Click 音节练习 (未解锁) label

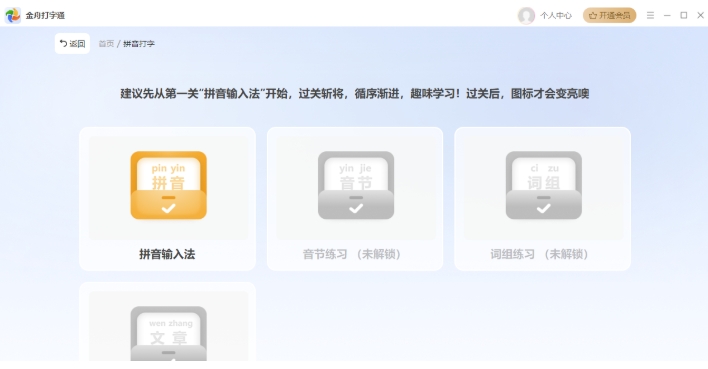point(351,254)
